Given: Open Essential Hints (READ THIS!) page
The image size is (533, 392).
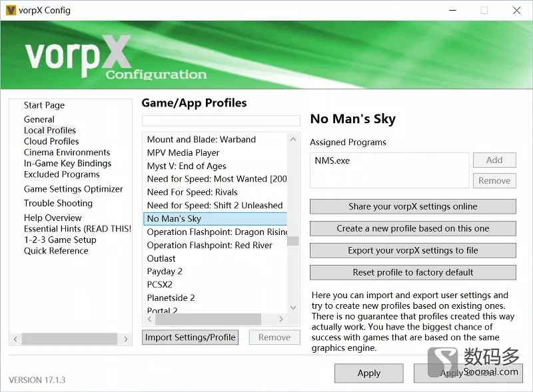Looking at the screenshot, I should tap(77, 228).
